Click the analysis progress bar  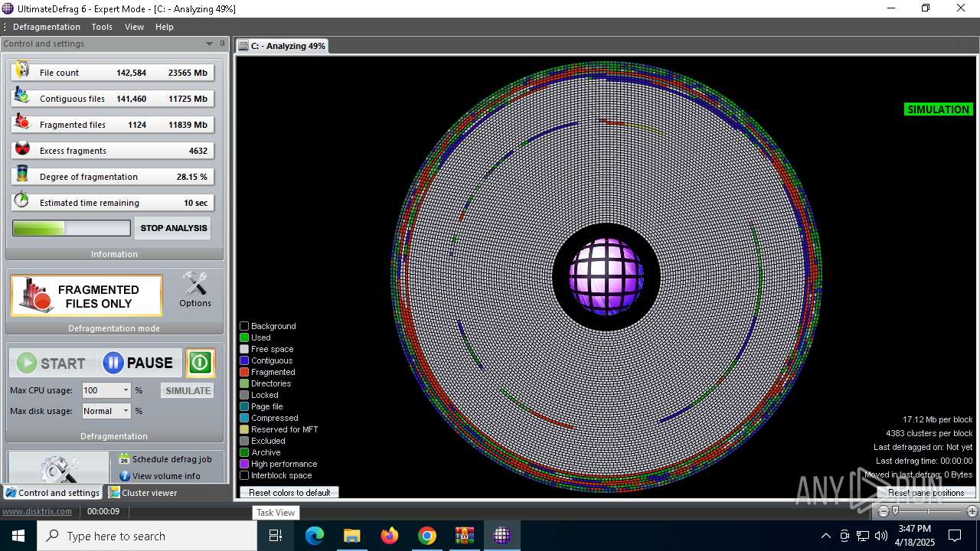(71, 228)
